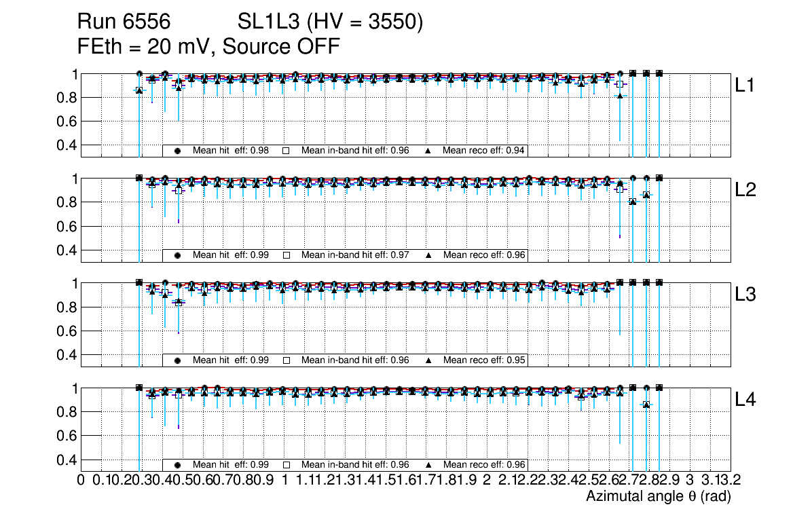Viewport: 812px width, 524px height.
Task: Click 'Mean reco eff: 0.94' legend text
Action: (484, 151)
